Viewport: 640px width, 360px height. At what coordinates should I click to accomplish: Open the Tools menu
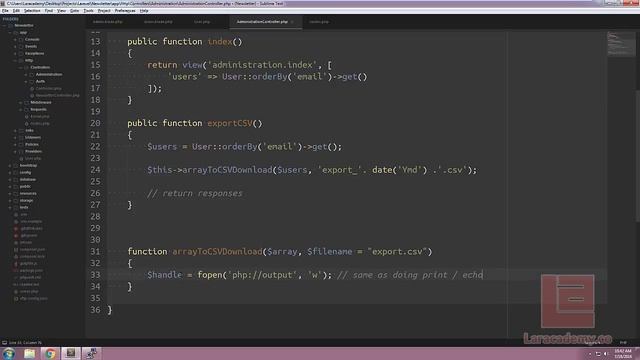coord(89,11)
